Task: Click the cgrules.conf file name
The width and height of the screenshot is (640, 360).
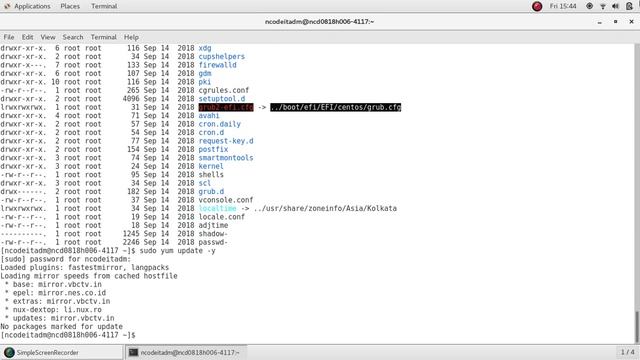Action: tap(224, 90)
